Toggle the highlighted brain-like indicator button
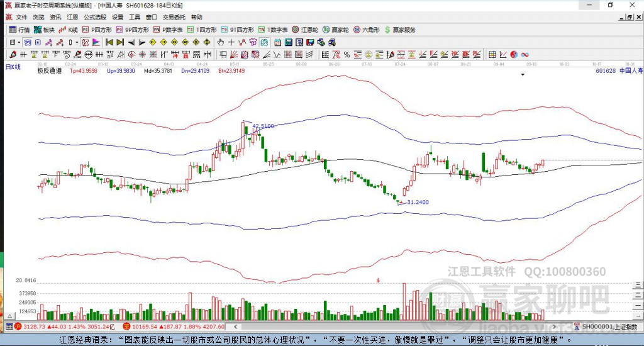 tap(264, 42)
